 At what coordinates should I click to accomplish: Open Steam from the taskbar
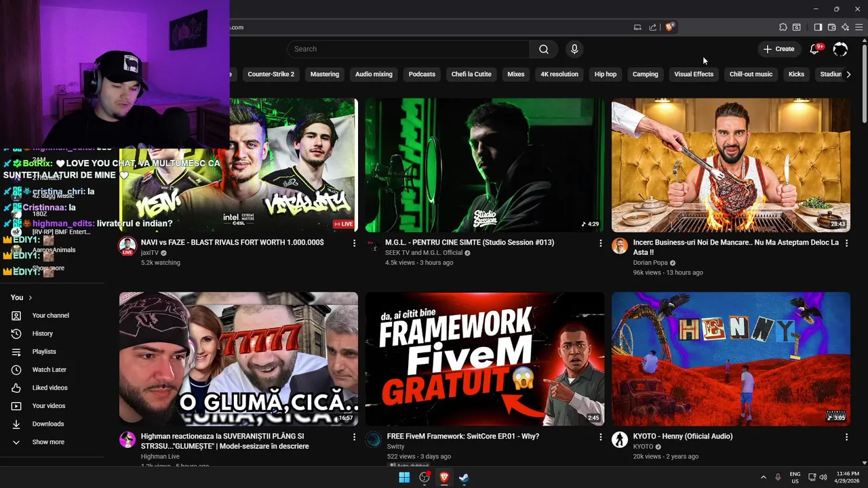(464, 477)
